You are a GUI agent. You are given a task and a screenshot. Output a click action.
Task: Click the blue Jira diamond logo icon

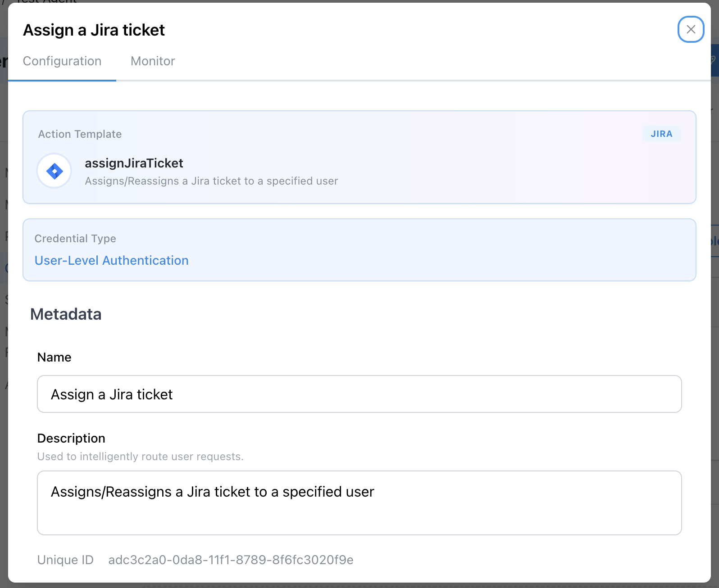point(55,171)
